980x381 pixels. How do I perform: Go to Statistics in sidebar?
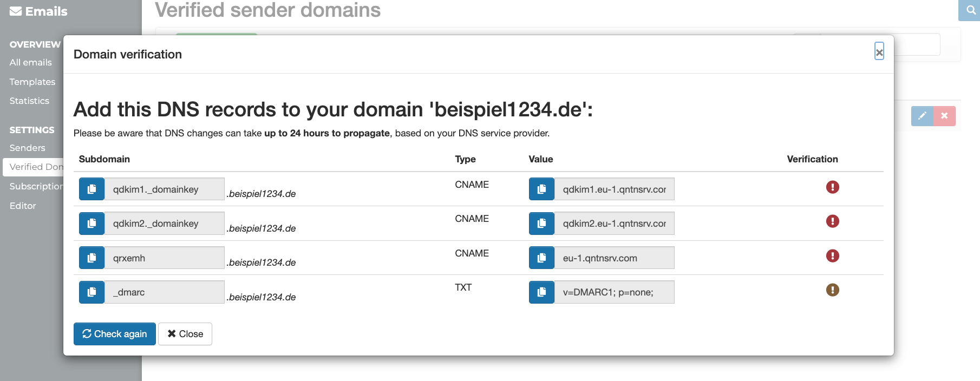point(29,101)
